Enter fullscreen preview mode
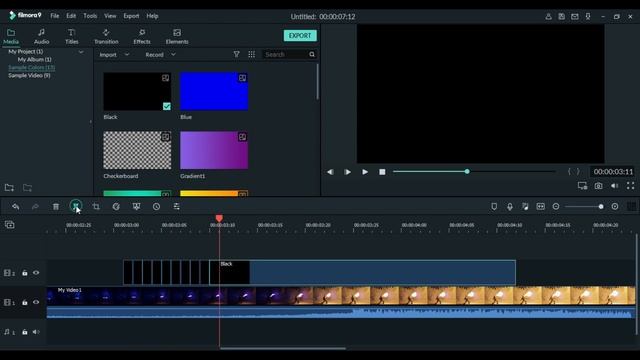Image resolution: width=640 pixels, height=360 pixels. click(630, 186)
